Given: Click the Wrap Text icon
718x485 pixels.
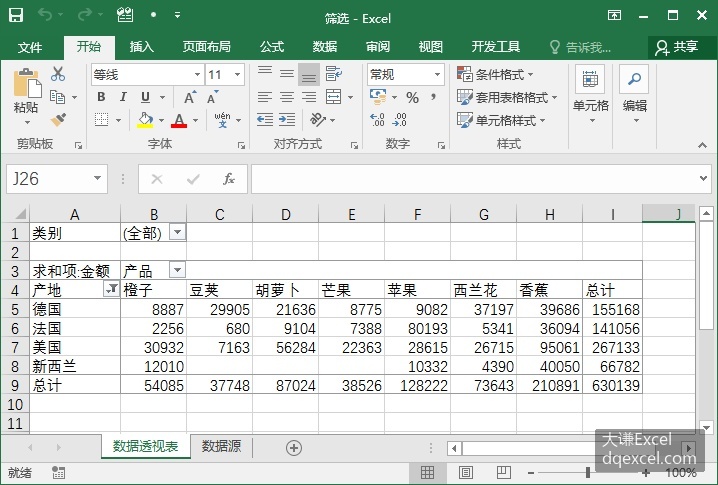Looking at the screenshot, I should [334, 73].
